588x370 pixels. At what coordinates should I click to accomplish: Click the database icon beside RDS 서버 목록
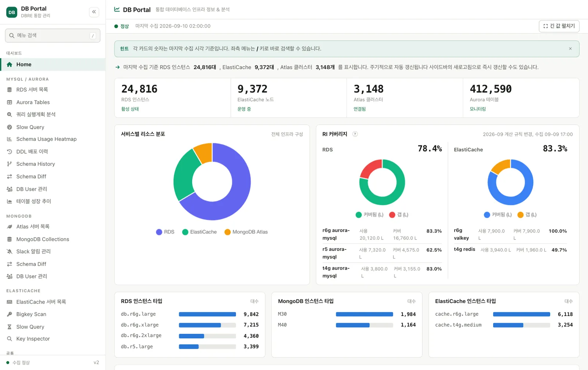(10, 89)
